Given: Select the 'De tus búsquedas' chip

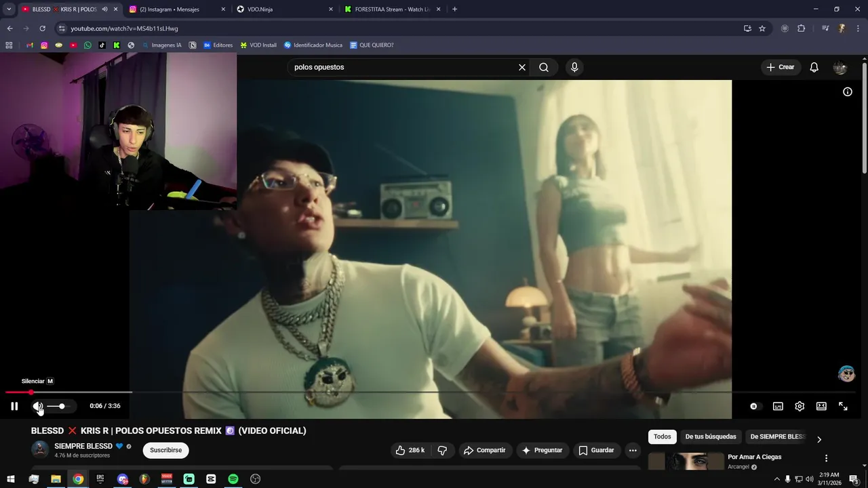Looking at the screenshot, I should pyautogui.click(x=711, y=437).
